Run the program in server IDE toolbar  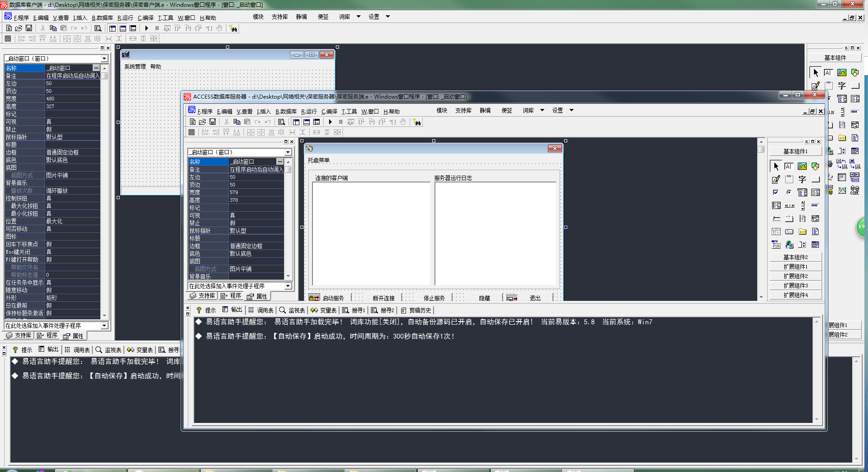[330, 122]
